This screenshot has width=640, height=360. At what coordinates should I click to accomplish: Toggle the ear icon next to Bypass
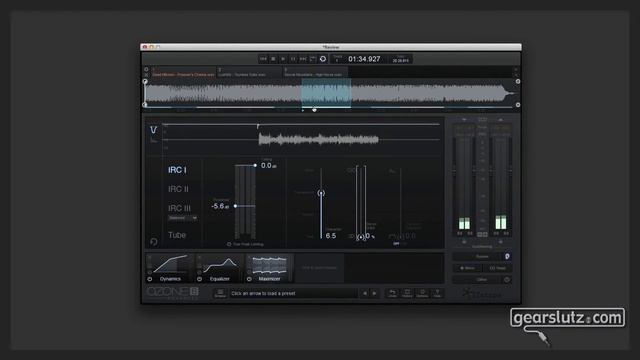507,257
